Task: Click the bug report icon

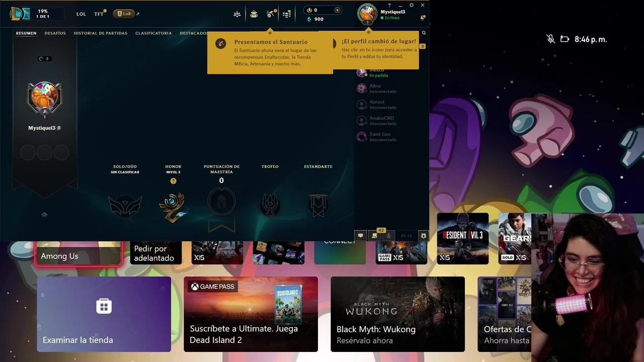Action: 424,235
